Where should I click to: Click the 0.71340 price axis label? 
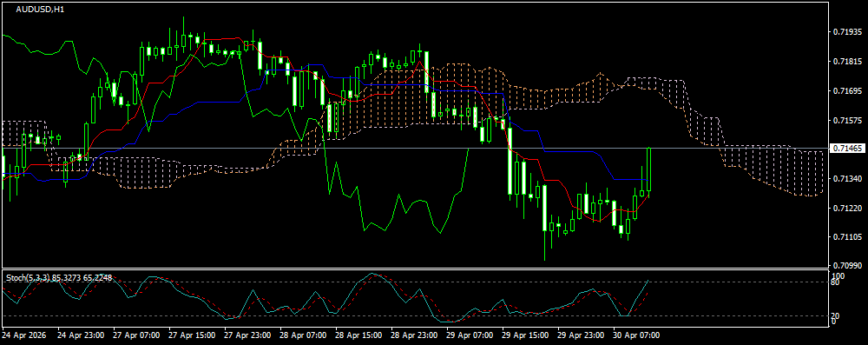tap(847, 179)
